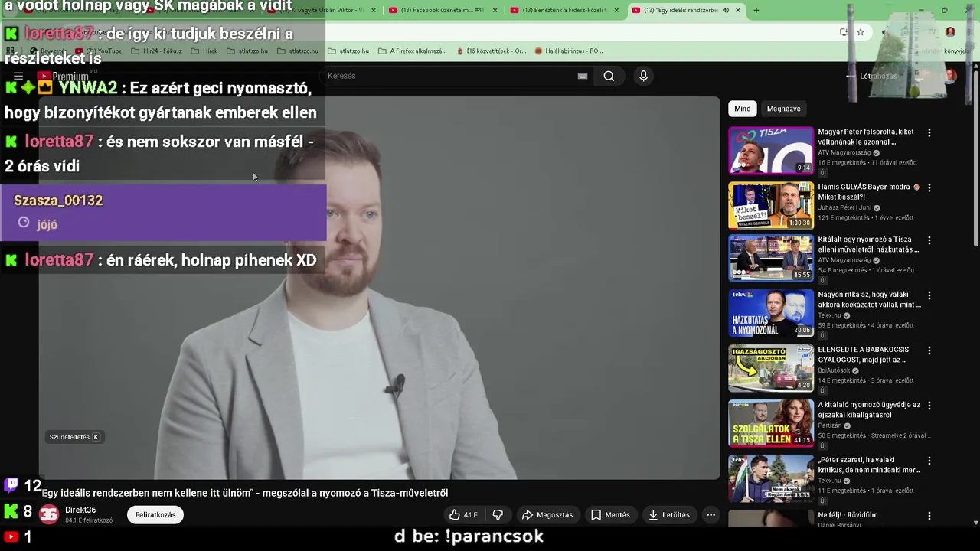Open options for 'Magyar Péter felsorolta' video
This screenshot has height=551, width=980.
pos(929,132)
